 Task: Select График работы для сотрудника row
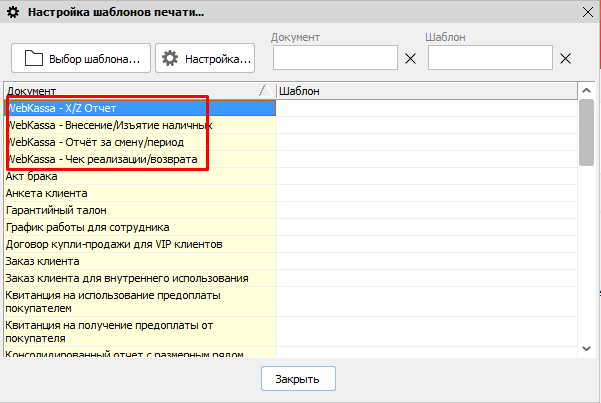140,227
